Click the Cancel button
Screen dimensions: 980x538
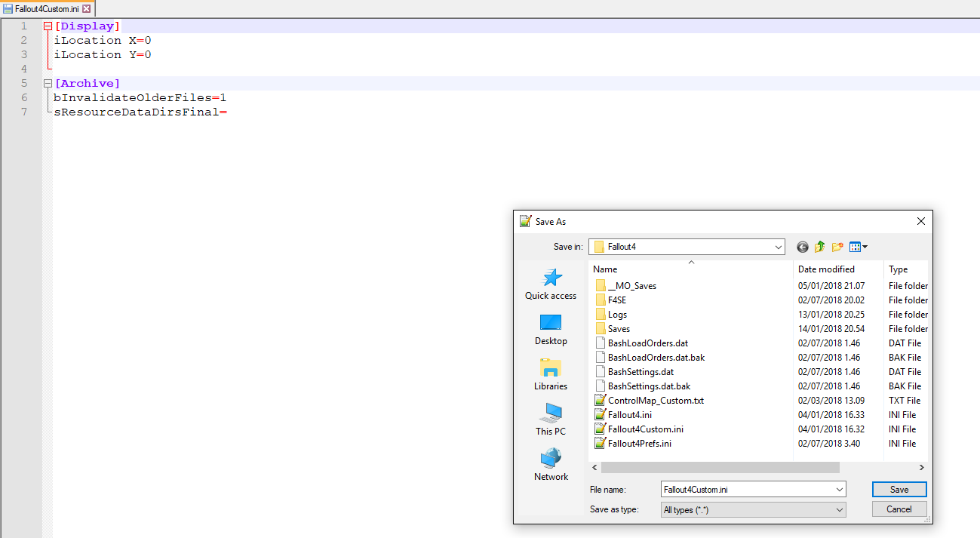click(x=899, y=509)
